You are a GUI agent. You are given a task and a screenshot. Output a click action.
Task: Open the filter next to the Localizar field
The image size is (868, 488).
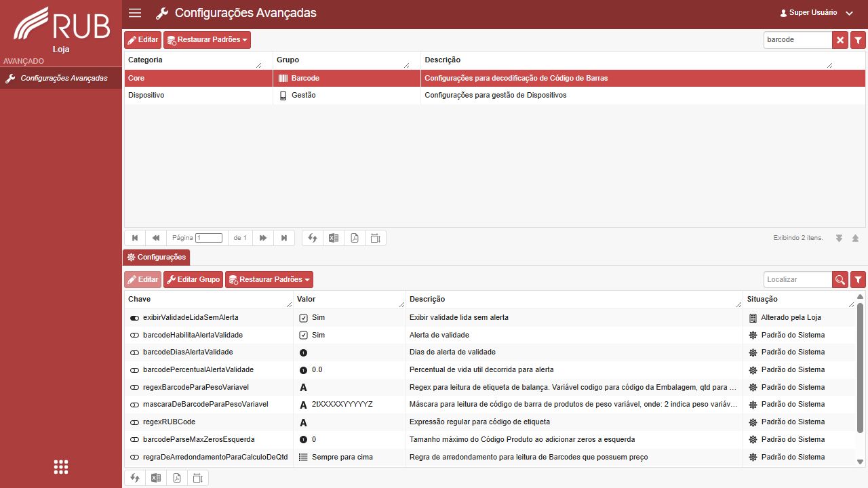coord(858,279)
